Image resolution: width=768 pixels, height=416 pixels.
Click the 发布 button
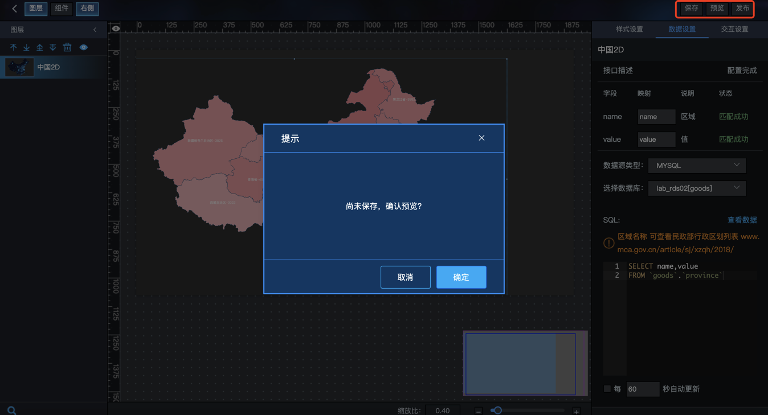pyautogui.click(x=743, y=8)
